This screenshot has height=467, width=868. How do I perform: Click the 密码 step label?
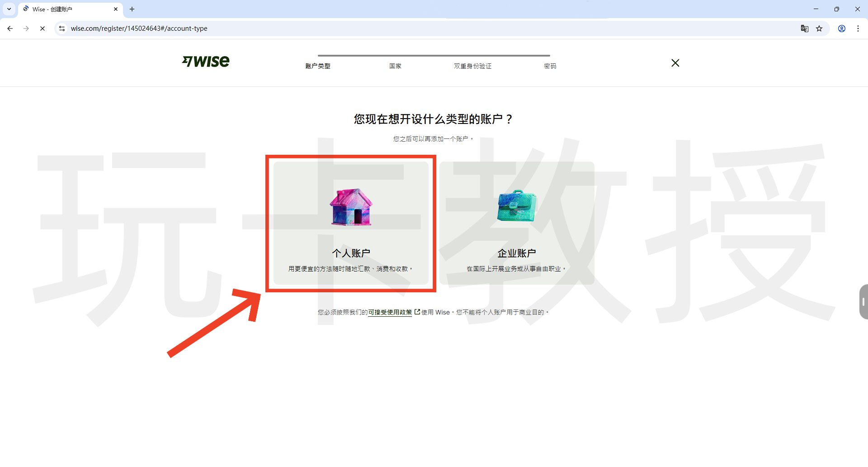550,66
